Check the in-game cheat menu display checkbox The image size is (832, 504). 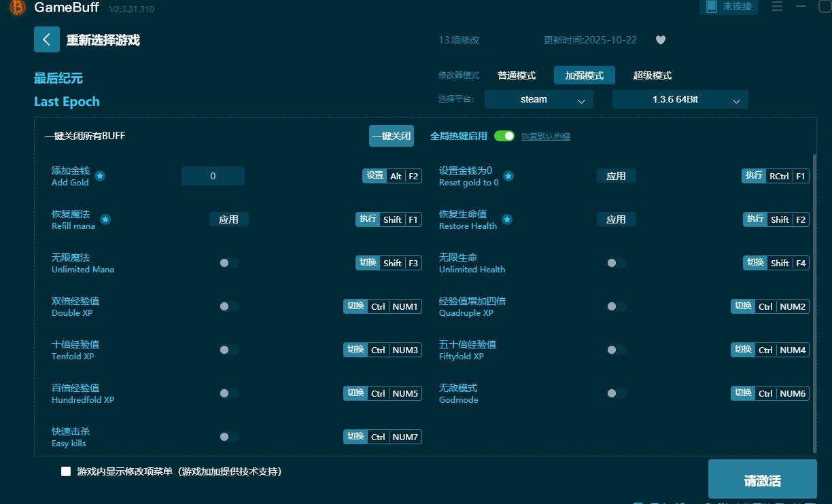(x=65, y=471)
